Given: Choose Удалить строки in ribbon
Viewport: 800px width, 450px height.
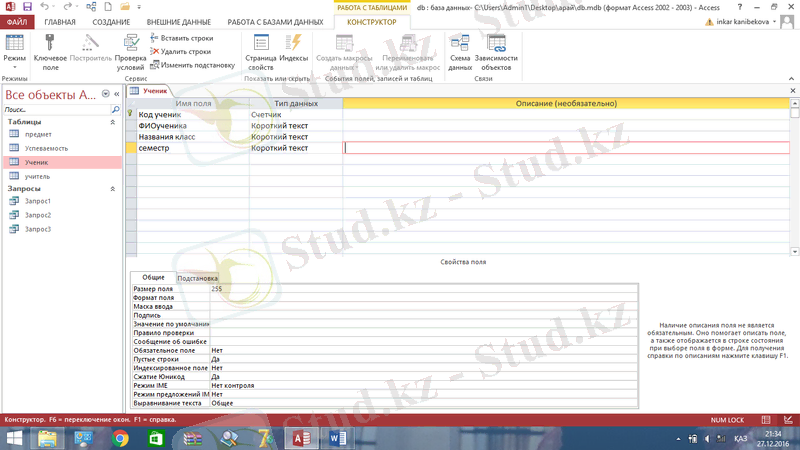Looking at the screenshot, I should [x=181, y=52].
